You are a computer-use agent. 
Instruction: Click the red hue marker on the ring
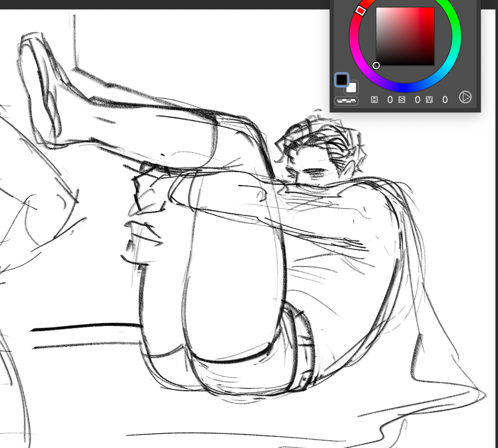point(361,11)
